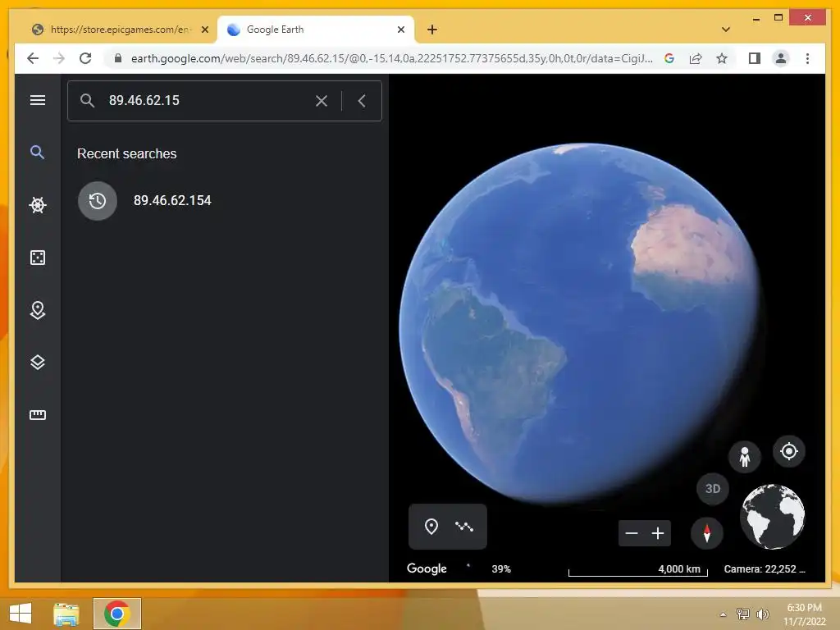Open the tab search dropdown arrow
Image resolution: width=840 pixels, height=630 pixels.
pos(726,30)
